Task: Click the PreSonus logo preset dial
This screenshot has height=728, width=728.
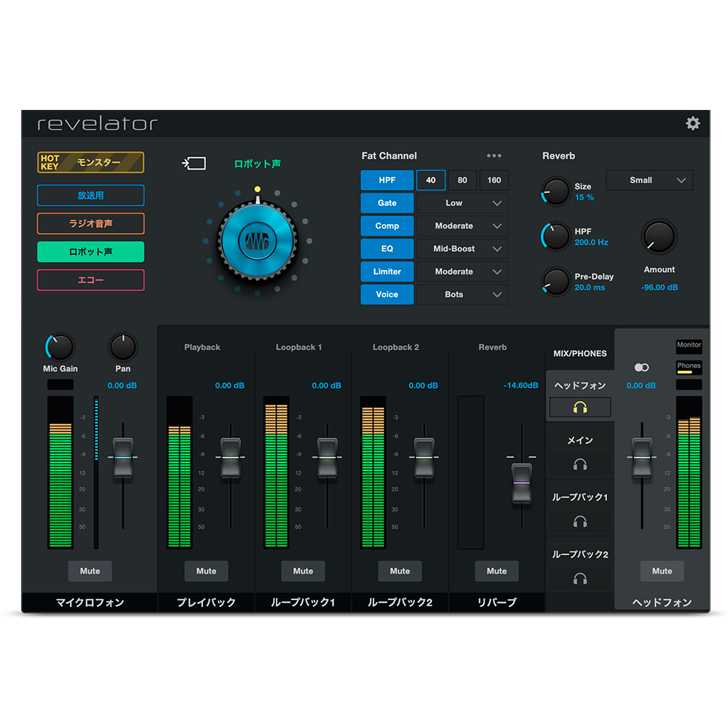Action: click(257, 240)
